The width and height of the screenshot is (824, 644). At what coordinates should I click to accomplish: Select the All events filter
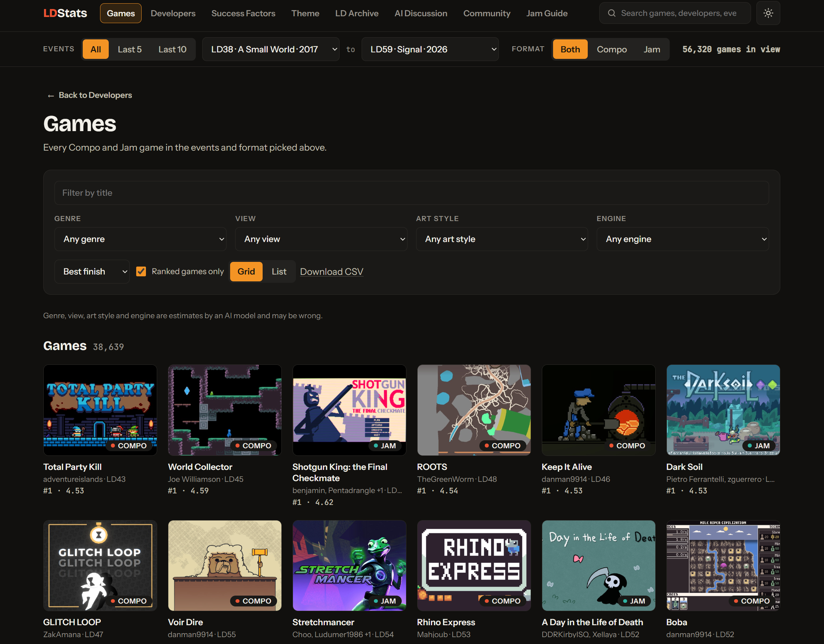click(95, 49)
